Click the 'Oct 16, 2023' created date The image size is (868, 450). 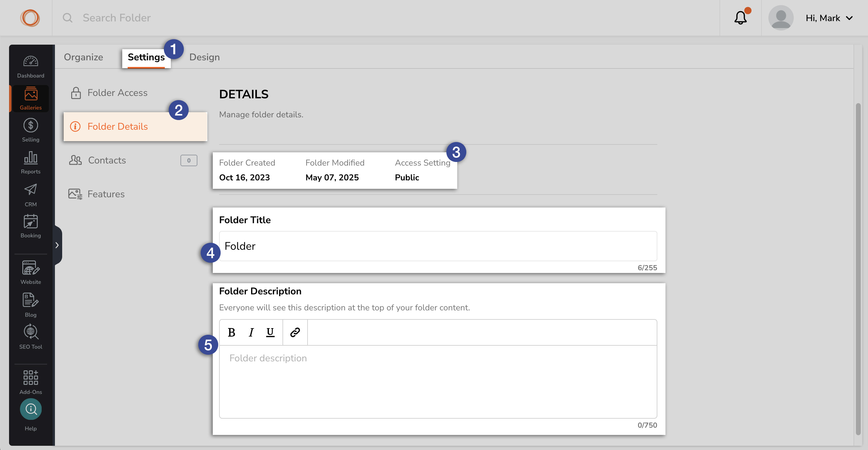click(x=244, y=178)
